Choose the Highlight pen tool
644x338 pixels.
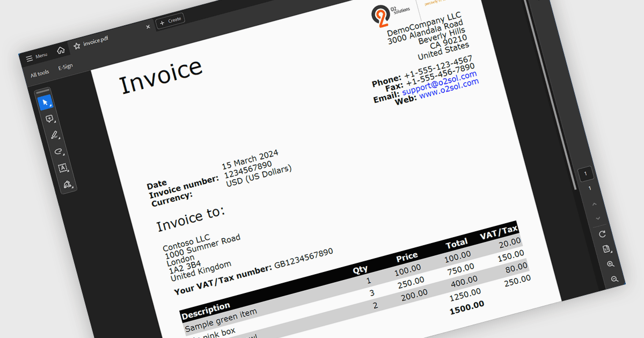tap(54, 136)
